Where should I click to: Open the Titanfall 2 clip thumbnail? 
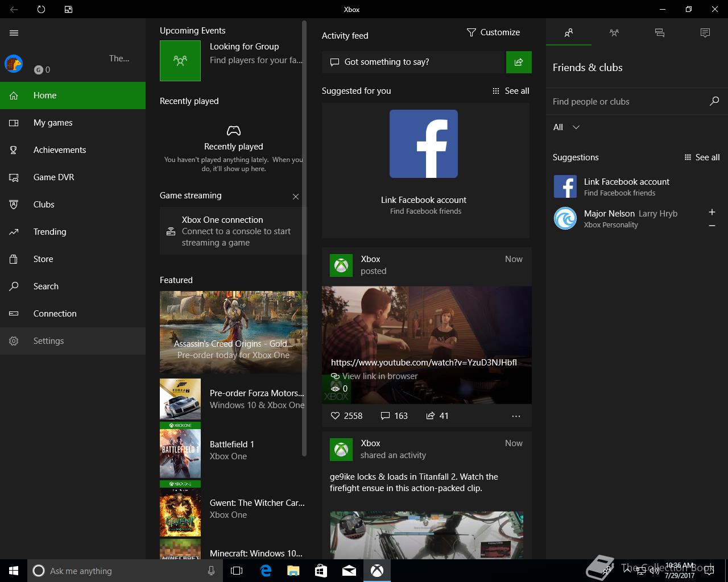tap(427, 535)
